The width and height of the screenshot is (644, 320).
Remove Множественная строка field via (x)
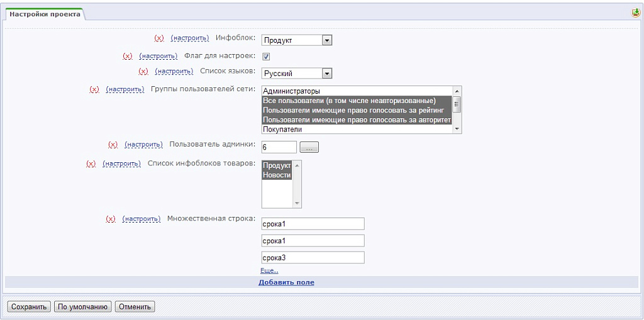tap(111, 219)
